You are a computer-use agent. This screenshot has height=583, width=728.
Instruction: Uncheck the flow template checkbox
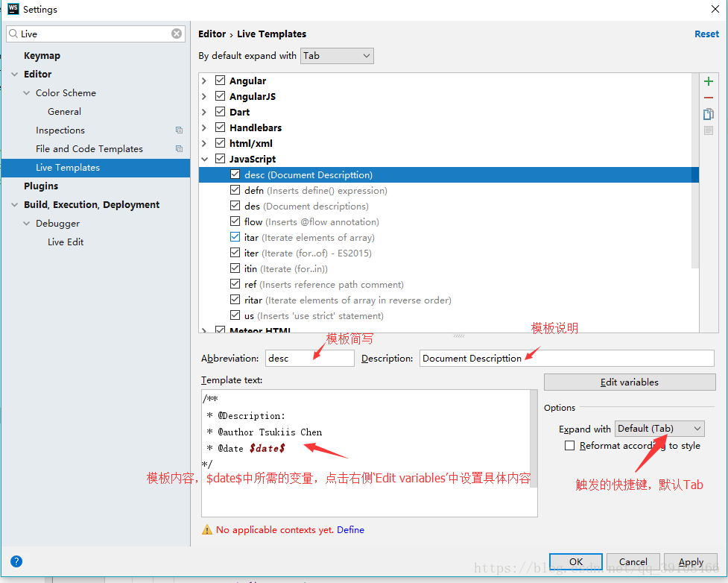(x=235, y=221)
